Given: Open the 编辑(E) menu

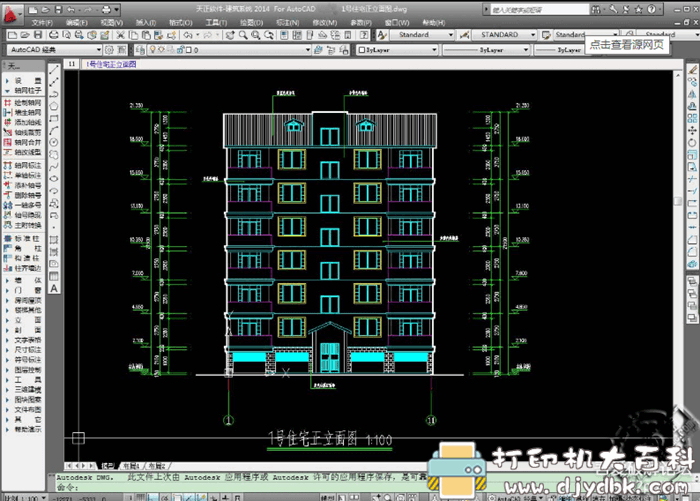Looking at the screenshot, I should 77,22.
